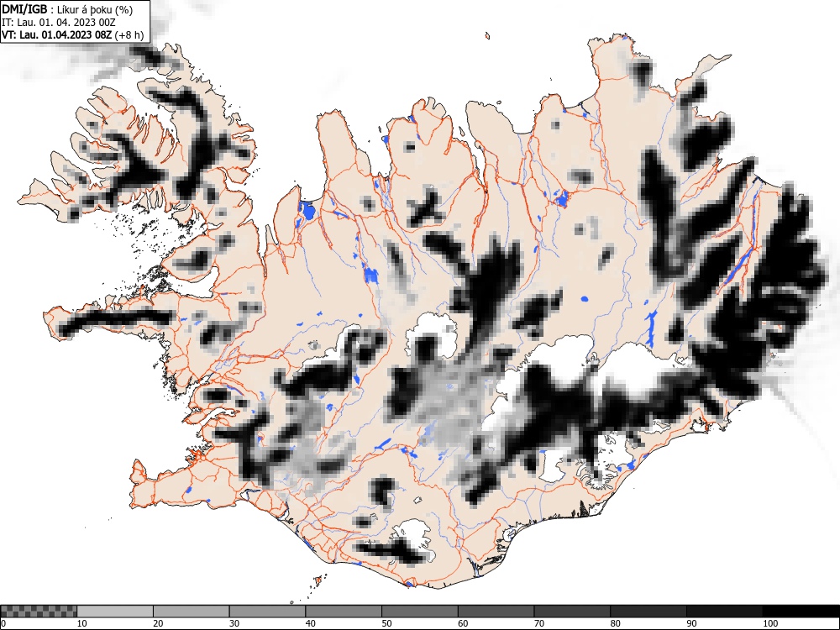Viewport: 840px width, 630px height.
Task: Click the 'IT: Lau. 01. 04. 2023 00Z' line
Action: point(59,23)
